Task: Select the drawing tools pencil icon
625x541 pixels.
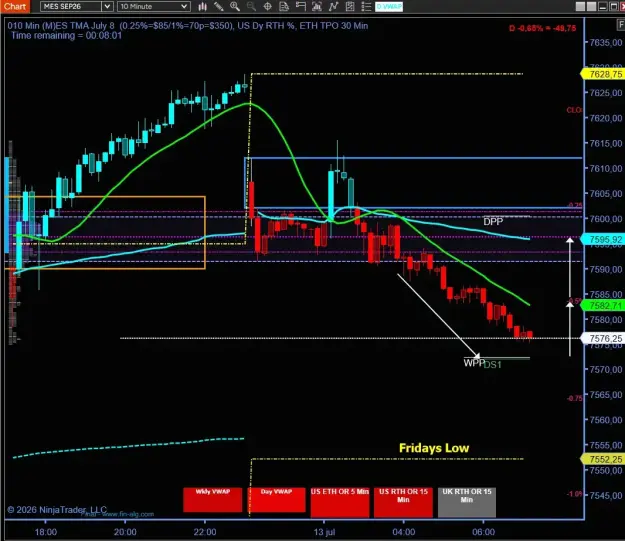Action: point(218,6)
